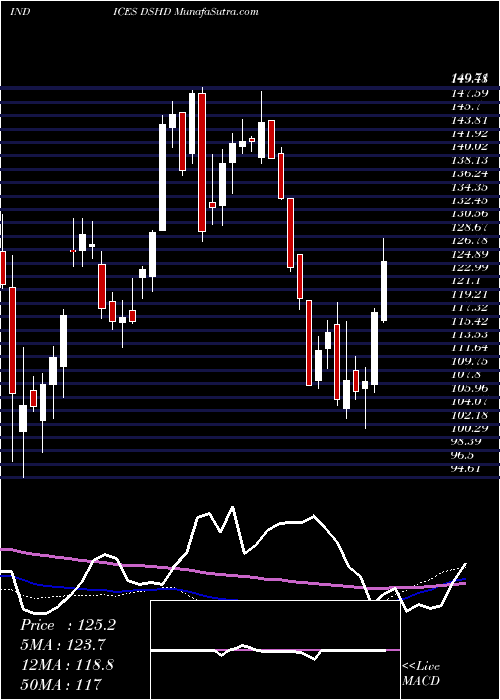500x700 pixels.
Task: Click inside the MACD inset chart box
Action: [x=275, y=650]
